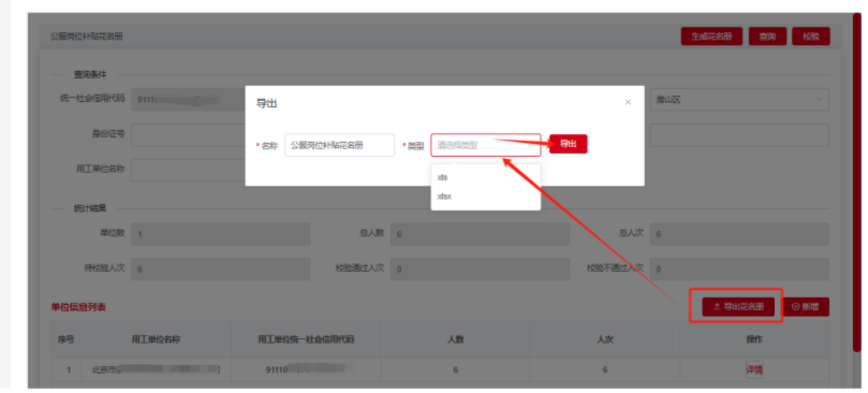Click the 用工单位名称 column header

tap(155, 339)
